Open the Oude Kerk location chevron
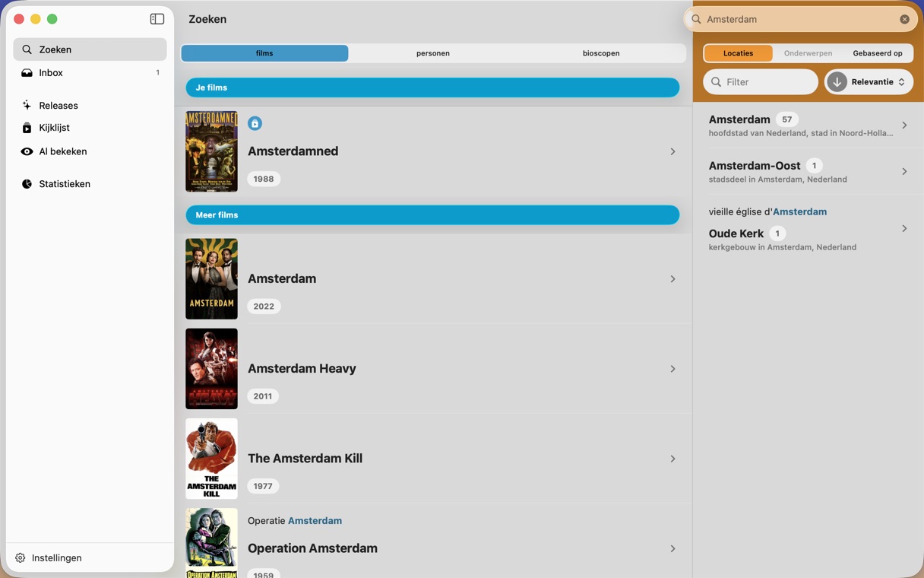The height and width of the screenshot is (578, 924). (904, 228)
